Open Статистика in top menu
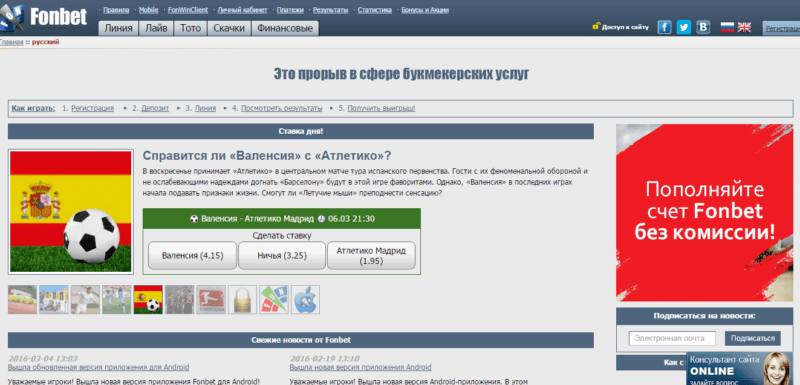Image resolution: width=800 pixels, height=385 pixels. point(375,10)
